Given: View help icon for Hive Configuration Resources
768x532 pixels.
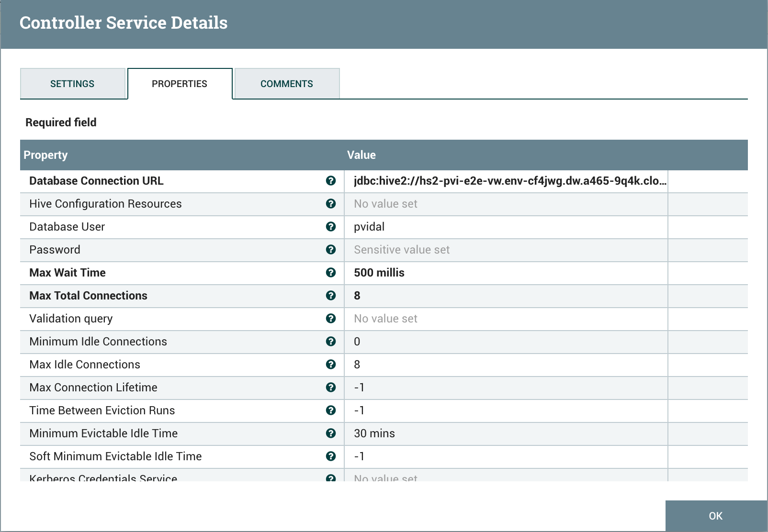Looking at the screenshot, I should click(x=331, y=204).
